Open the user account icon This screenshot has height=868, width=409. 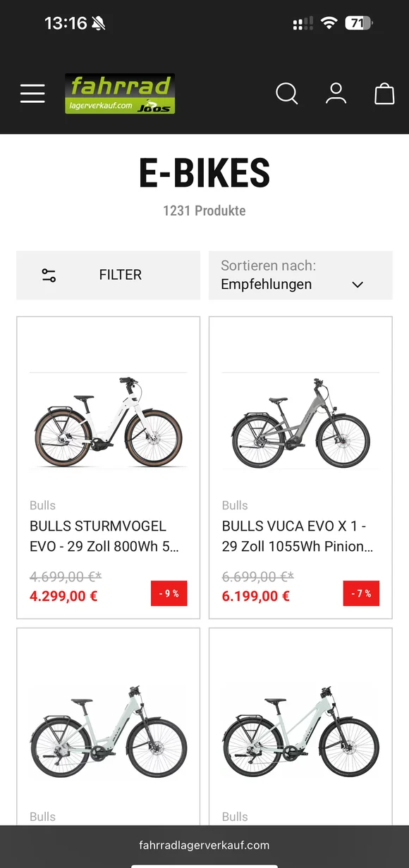[x=336, y=93]
